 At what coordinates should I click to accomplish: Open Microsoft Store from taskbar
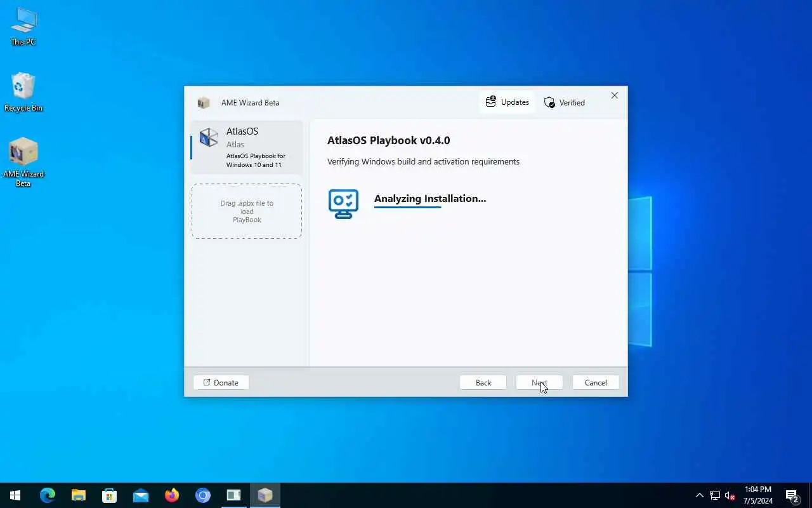[110, 495]
